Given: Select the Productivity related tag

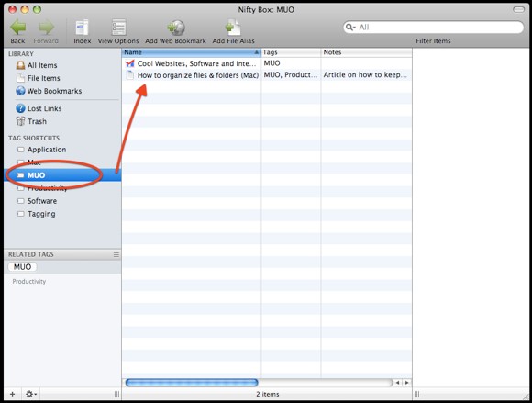Looking at the screenshot, I should pos(29,282).
